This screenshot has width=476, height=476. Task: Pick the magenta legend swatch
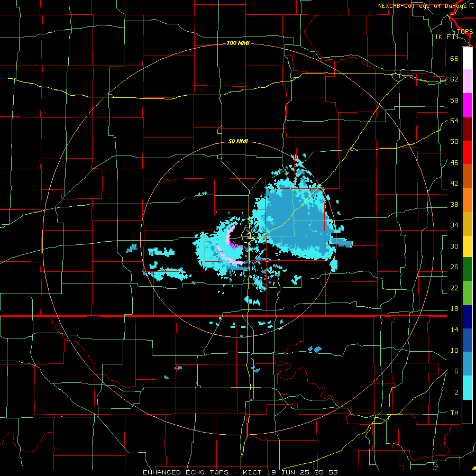pos(467,105)
